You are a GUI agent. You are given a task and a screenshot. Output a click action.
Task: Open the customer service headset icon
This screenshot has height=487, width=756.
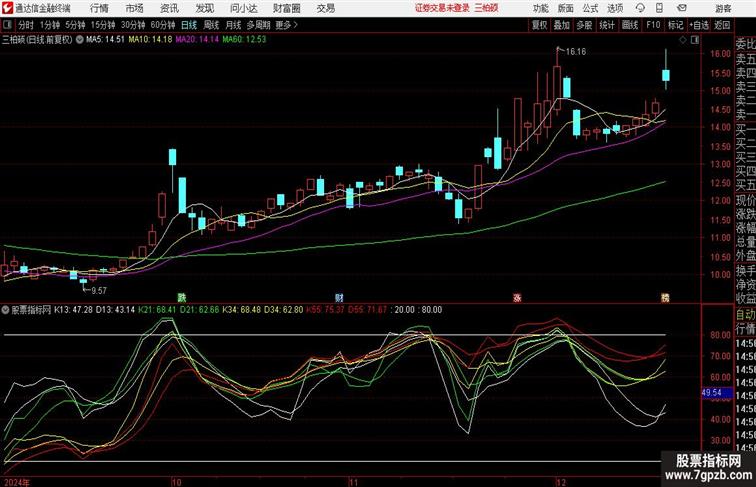[x=640, y=8]
